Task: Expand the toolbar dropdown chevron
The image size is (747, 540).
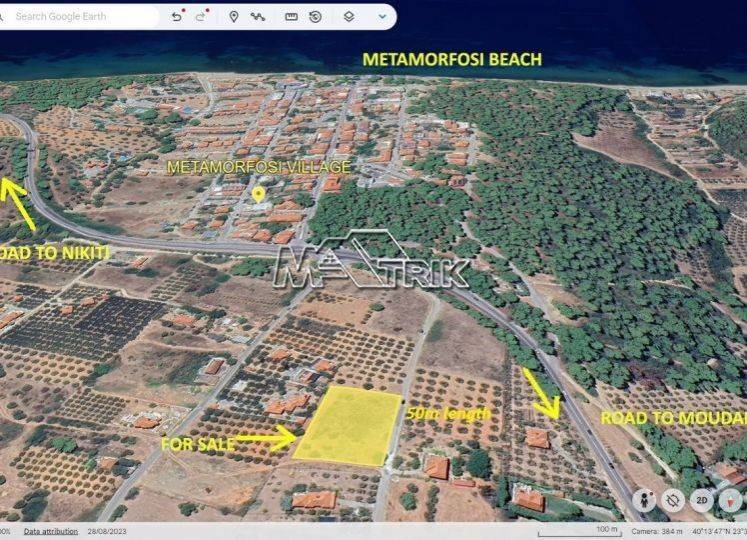Action: [x=382, y=17]
